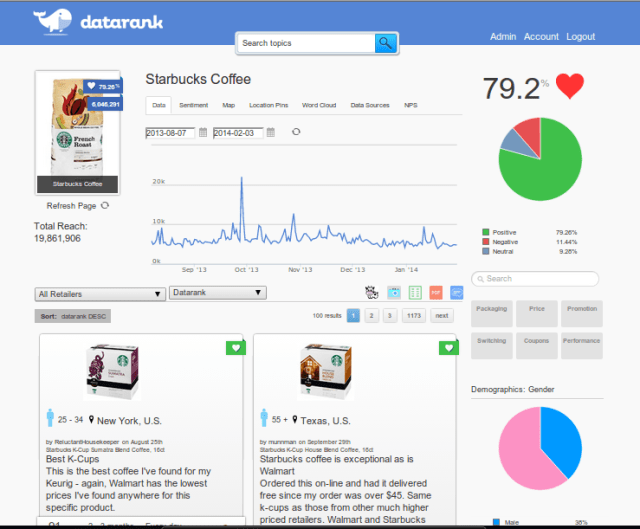Click the Total Reach value 19,861,906

click(57, 238)
